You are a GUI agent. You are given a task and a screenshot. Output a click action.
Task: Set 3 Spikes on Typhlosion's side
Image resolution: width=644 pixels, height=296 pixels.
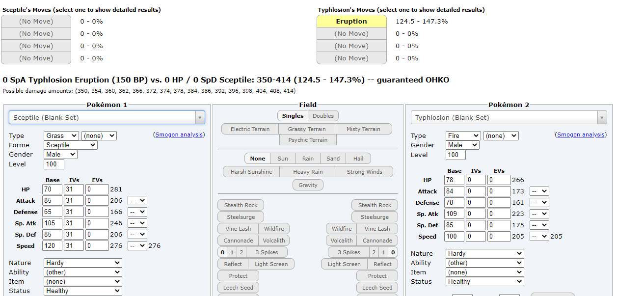point(349,252)
